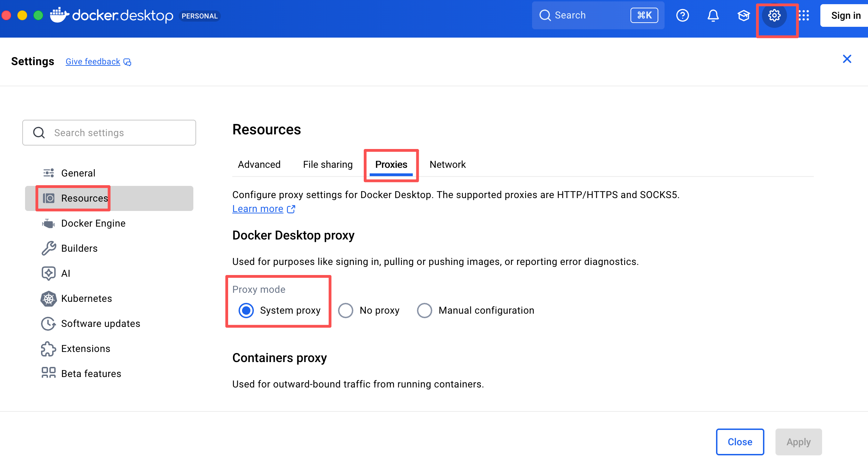Click the Give feedback link

[93, 62]
